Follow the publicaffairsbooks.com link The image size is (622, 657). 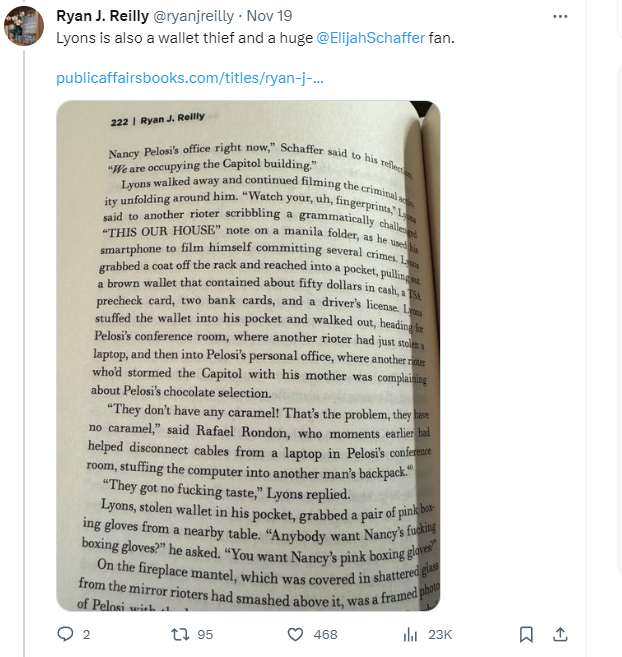tap(190, 78)
